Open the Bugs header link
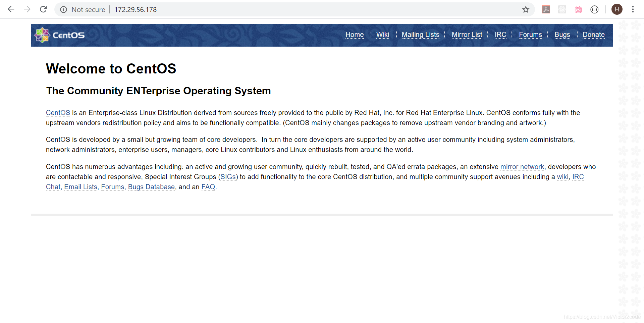The height and width of the screenshot is (323, 644). (562, 35)
